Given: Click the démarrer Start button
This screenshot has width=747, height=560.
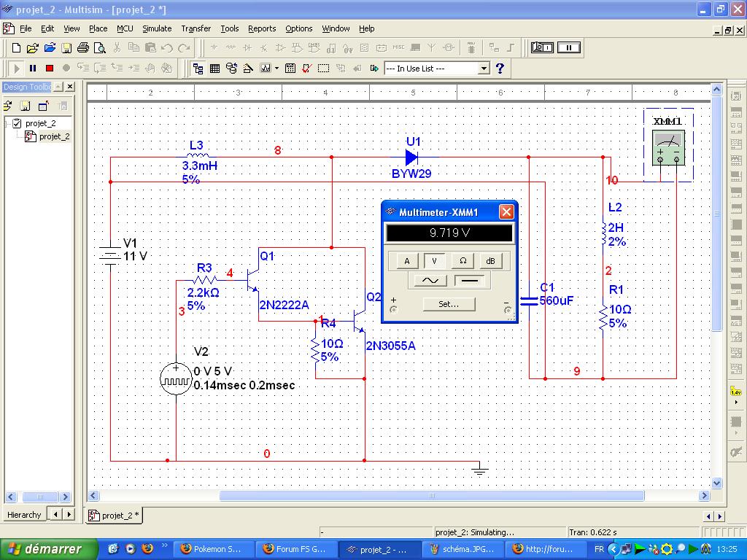Looking at the screenshot, I should [48, 549].
